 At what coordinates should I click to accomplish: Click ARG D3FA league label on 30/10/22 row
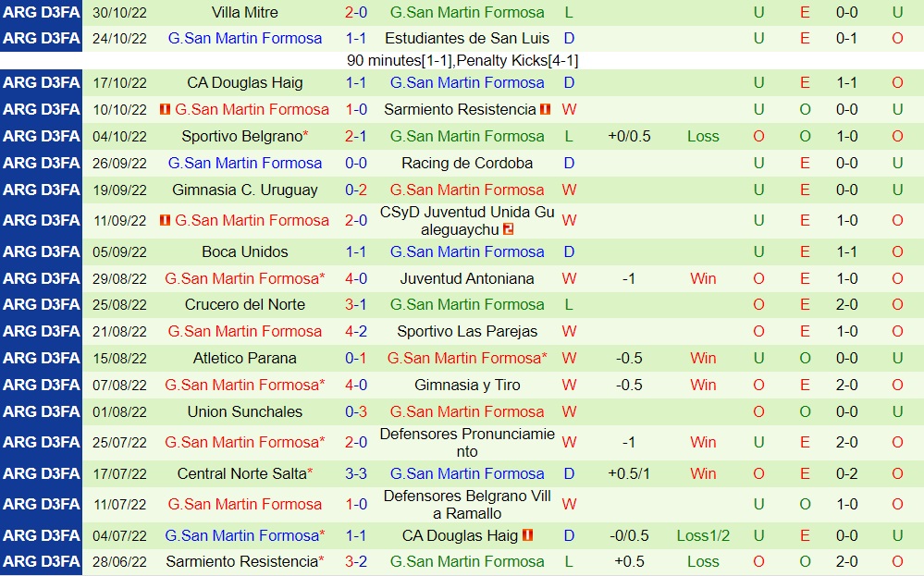tap(42, 12)
